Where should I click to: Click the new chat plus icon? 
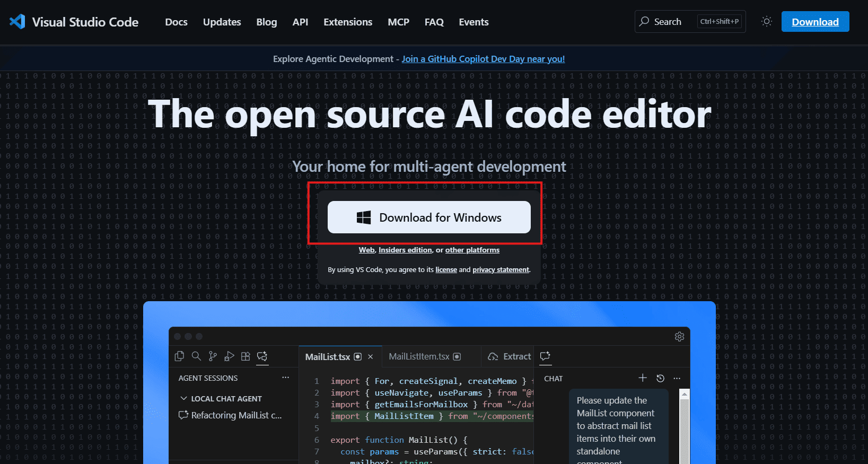point(643,378)
